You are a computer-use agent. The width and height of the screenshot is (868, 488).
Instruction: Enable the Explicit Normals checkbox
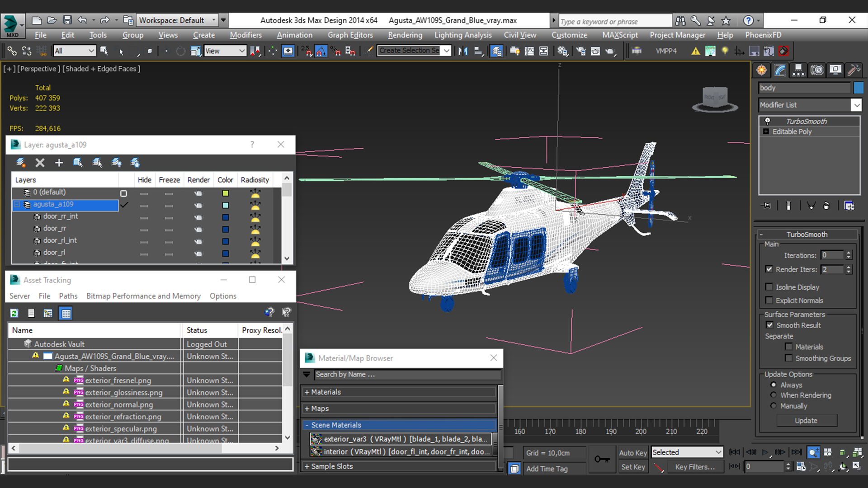pos(769,300)
